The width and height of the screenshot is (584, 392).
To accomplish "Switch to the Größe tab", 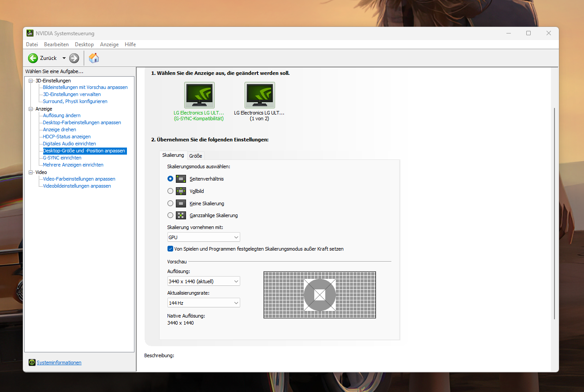I will [x=196, y=156].
